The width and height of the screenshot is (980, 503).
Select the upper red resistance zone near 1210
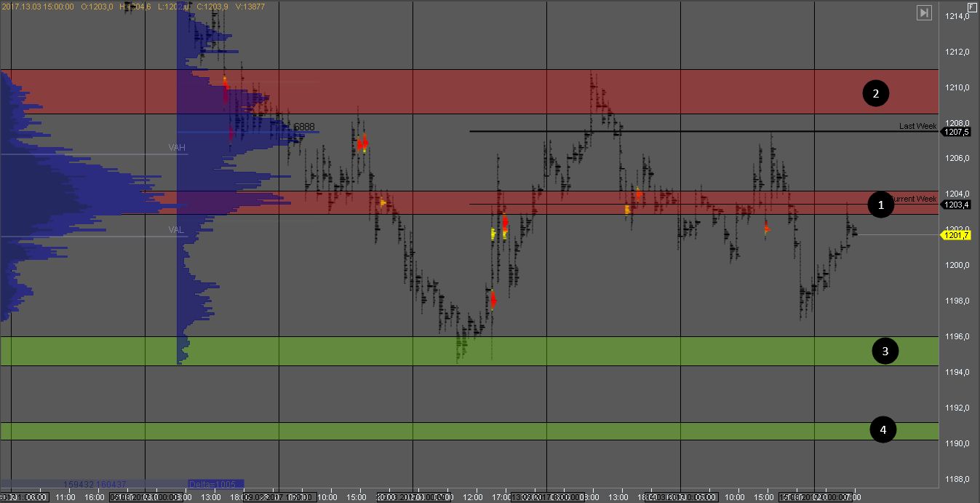click(466, 92)
